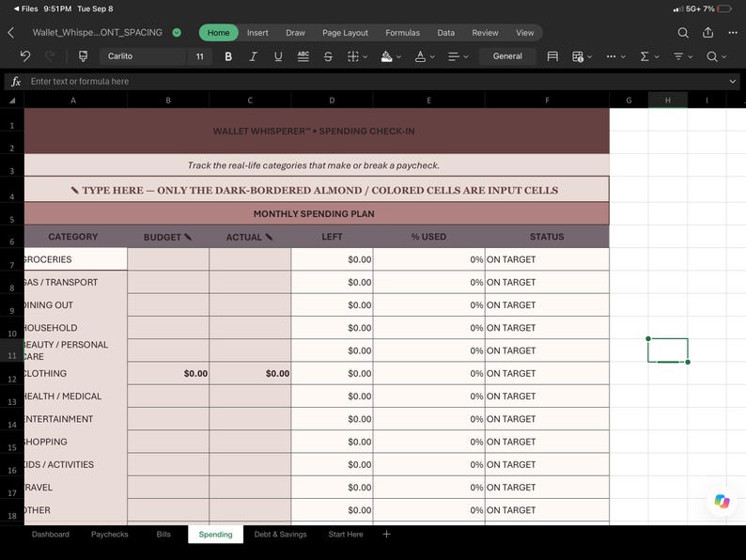Viewport: 746px width, 560px height.
Task: Select the Carlito font name box
Action: tap(142, 56)
